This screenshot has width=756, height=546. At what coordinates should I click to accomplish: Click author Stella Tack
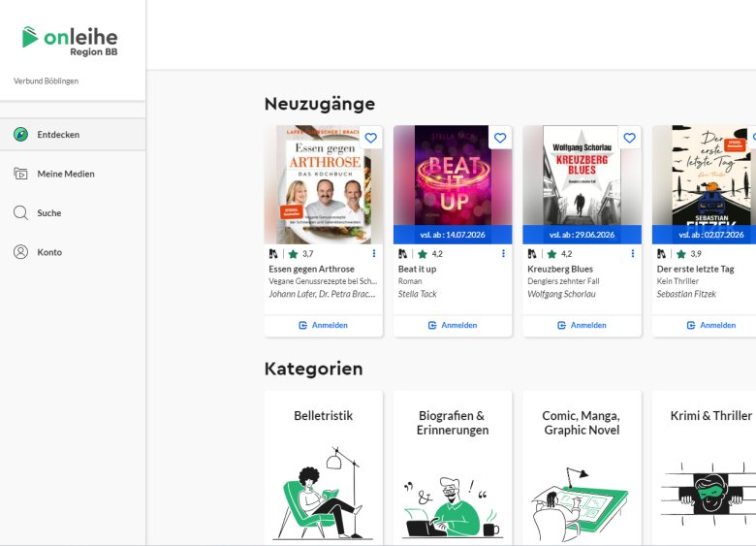[417, 294]
